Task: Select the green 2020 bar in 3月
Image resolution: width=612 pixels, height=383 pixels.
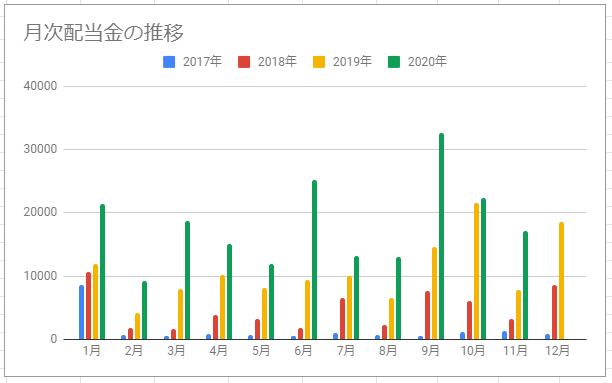Action: (187, 280)
